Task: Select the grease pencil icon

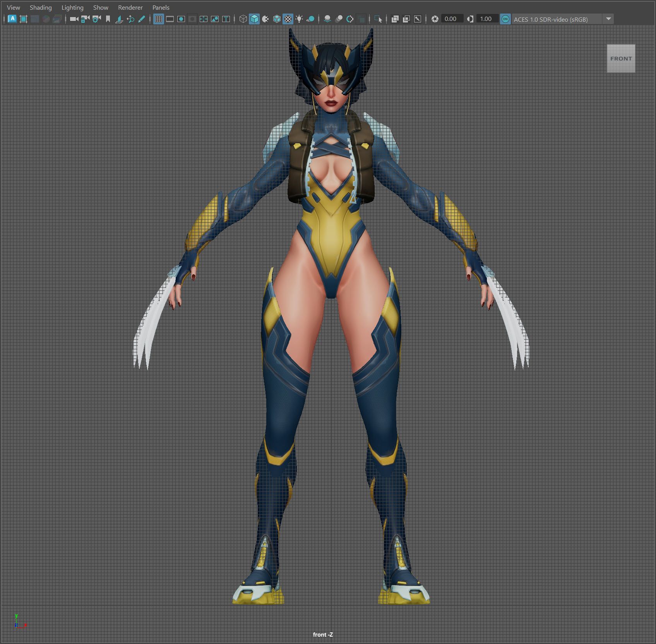Action: [142, 19]
